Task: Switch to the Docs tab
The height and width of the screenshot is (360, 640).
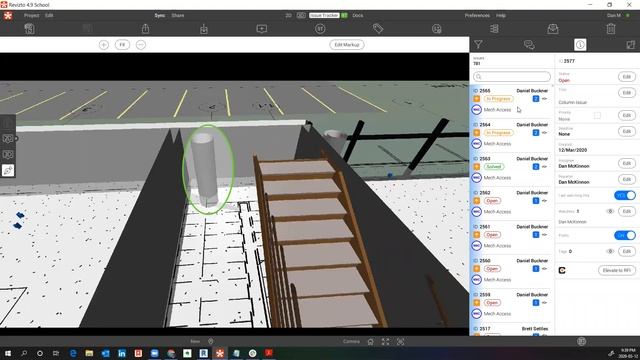Action: pyautogui.click(x=358, y=16)
